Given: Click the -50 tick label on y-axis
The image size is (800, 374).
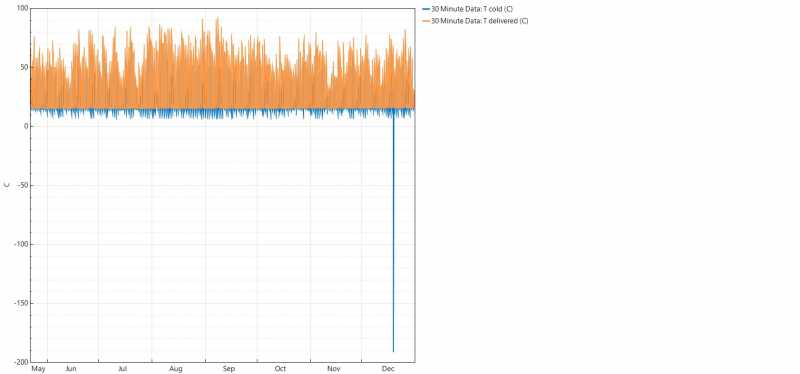Looking at the screenshot, I should pos(22,185).
